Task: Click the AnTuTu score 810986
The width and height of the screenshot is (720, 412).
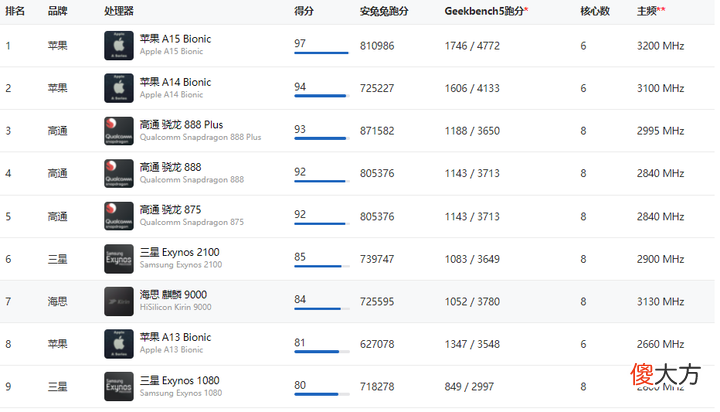Action: (x=377, y=46)
